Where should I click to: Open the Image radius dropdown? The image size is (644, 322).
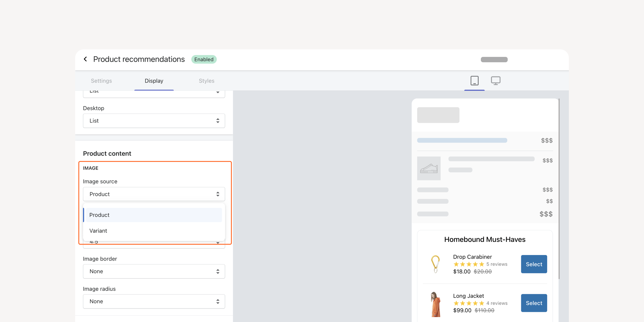[154, 301]
